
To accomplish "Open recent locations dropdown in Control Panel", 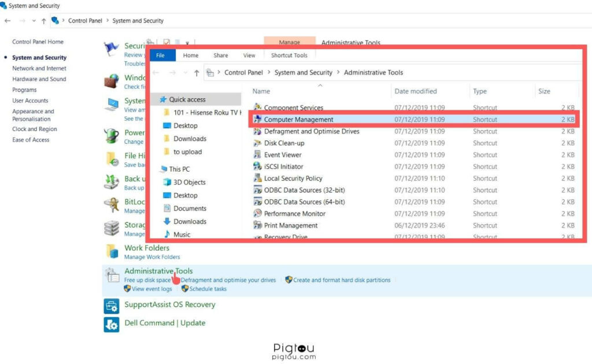I will click(x=34, y=21).
